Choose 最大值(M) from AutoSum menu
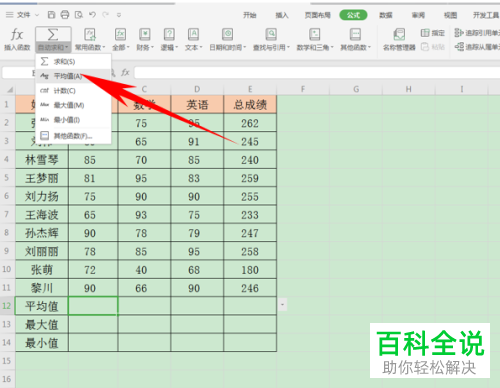The image size is (500, 388). click(x=73, y=105)
